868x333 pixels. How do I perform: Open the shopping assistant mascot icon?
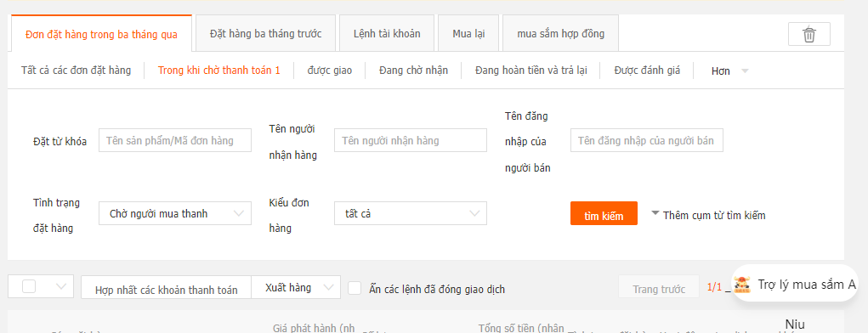coord(742,285)
